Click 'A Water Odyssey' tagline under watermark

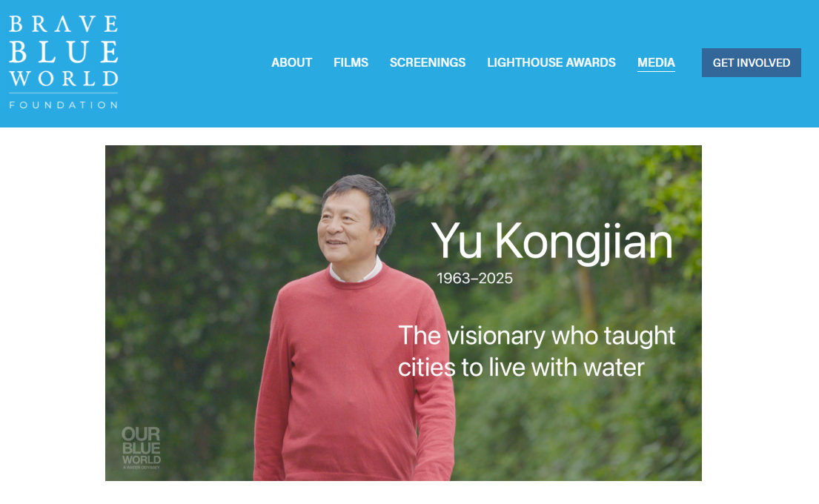point(142,468)
